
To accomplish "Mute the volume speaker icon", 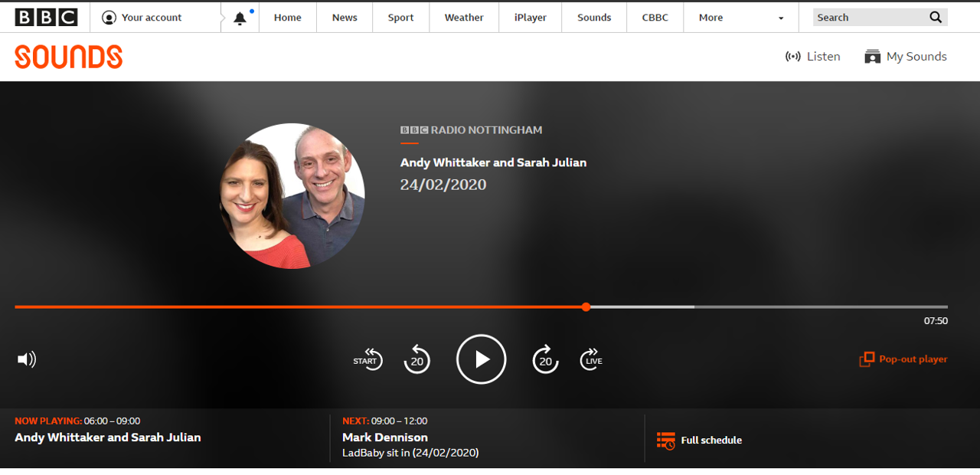I will 27,359.
